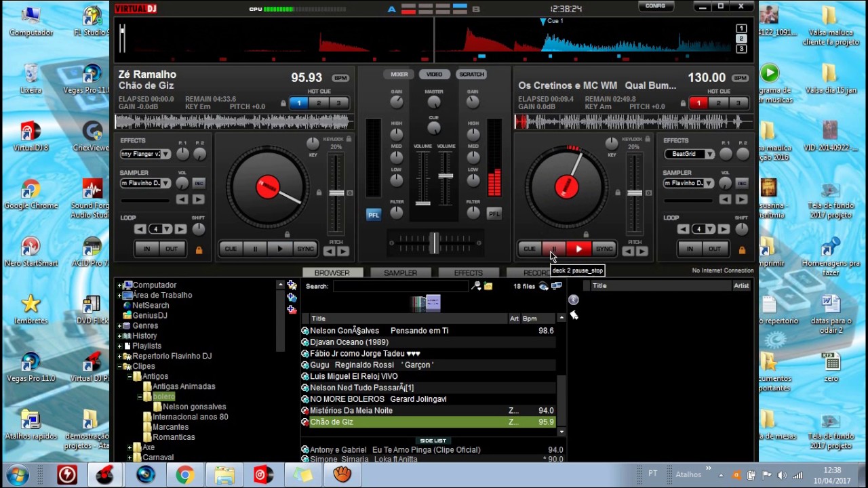
Task: Click right deck pitch bend up arrow
Action: [x=641, y=251]
